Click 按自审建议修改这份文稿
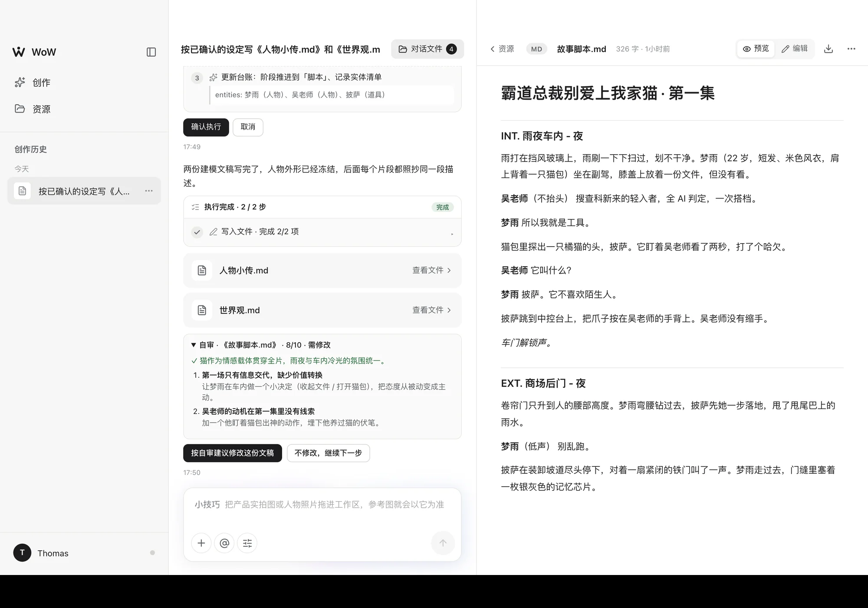 click(232, 453)
